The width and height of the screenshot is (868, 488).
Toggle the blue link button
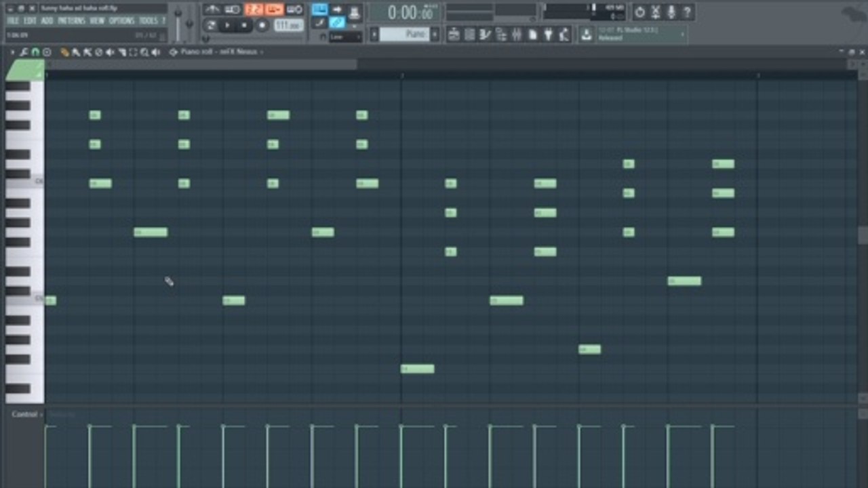point(337,22)
